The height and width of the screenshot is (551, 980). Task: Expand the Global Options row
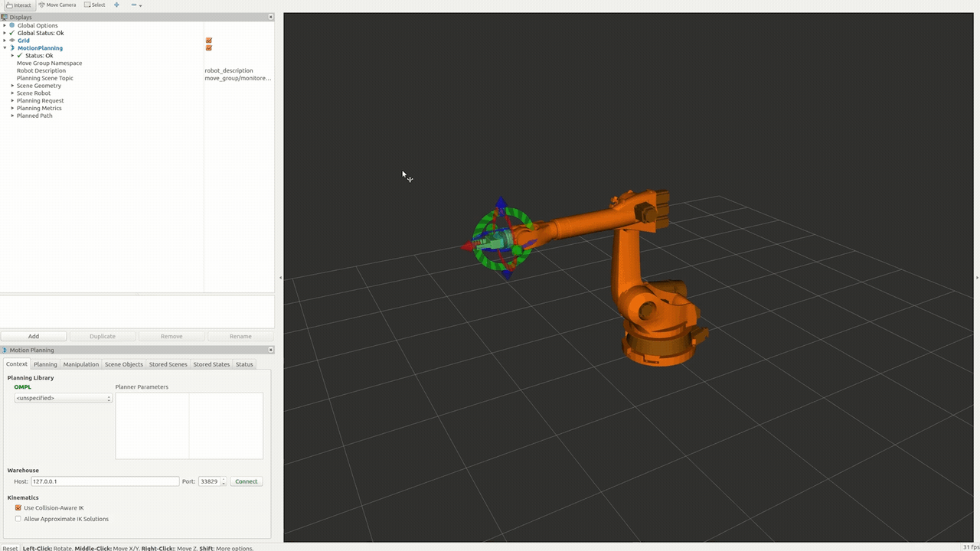tap(5, 25)
